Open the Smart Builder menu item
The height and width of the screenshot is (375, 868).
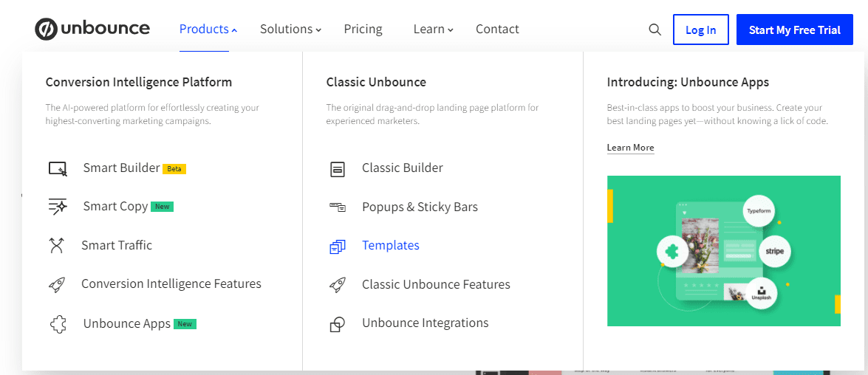(121, 168)
